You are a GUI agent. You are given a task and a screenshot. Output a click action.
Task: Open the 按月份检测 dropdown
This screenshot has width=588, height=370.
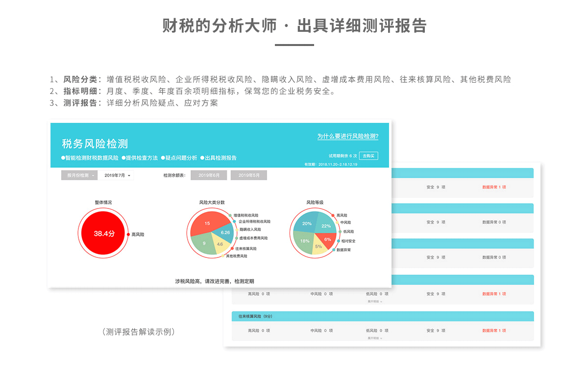point(79,175)
